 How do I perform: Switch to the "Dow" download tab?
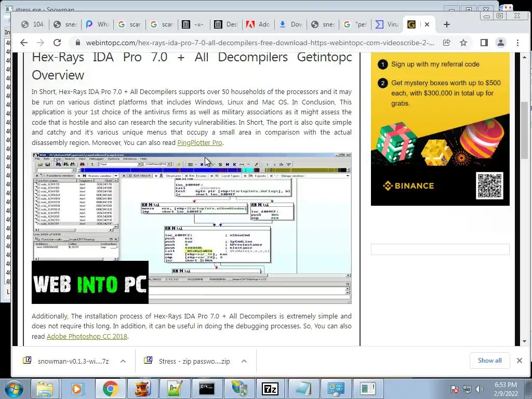[x=290, y=24]
